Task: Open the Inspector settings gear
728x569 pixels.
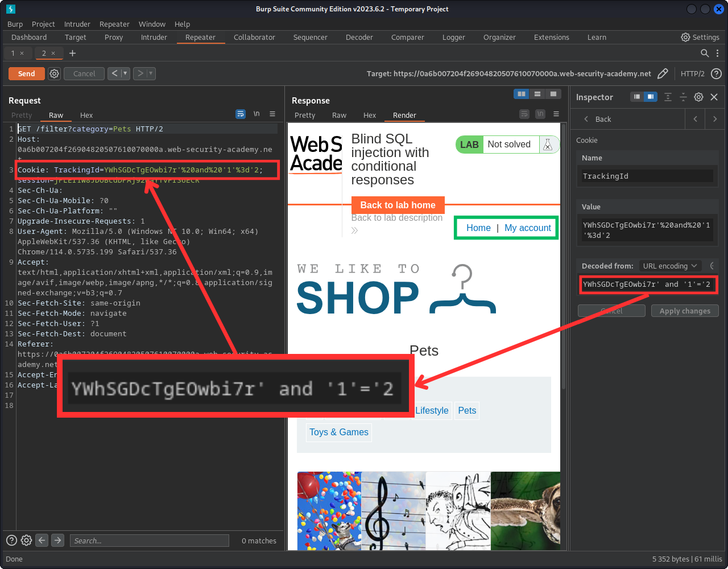Action: (x=698, y=97)
